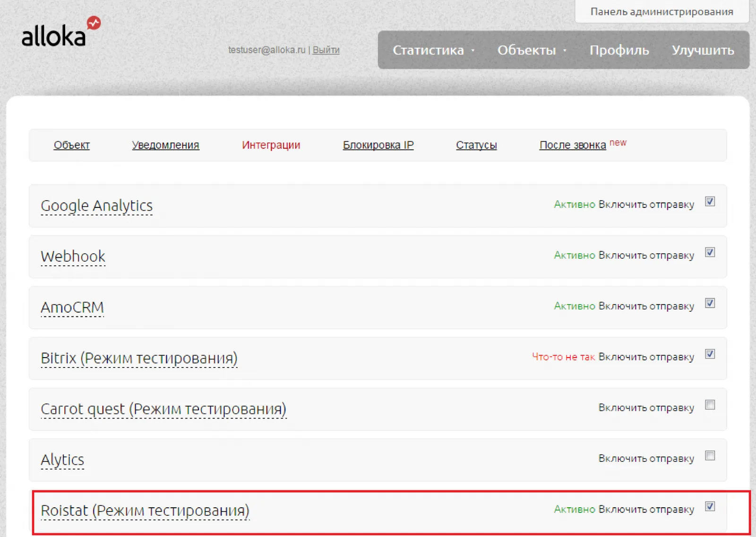Uncheck the Webhook sending checkbox
The height and width of the screenshot is (537, 756).
click(710, 252)
